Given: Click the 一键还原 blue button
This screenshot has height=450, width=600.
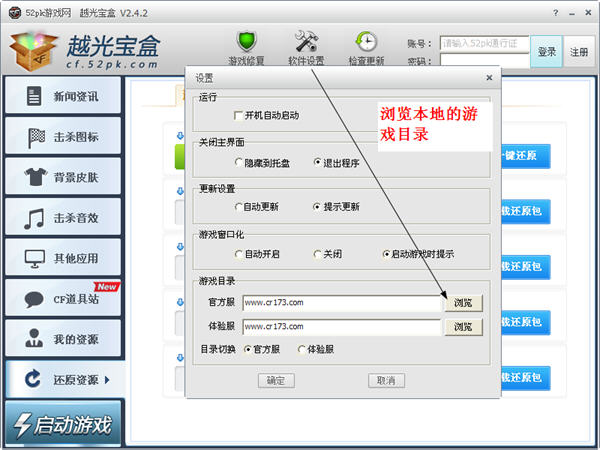Looking at the screenshot, I should [525, 156].
